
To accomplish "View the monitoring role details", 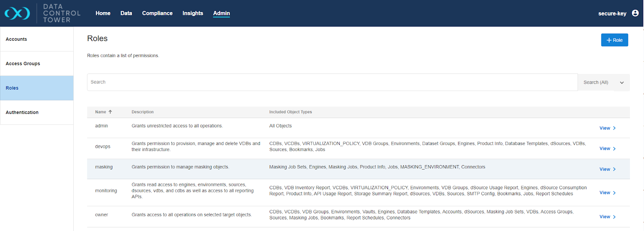I will tap(605, 193).
